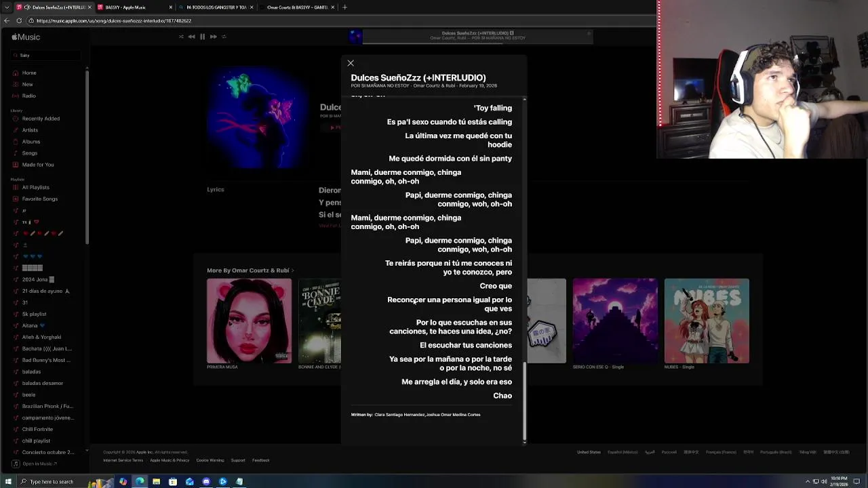Screen dimensions: 868x488
Task: Click the browser address bar URL
Action: pyautogui.click(x=114, y=21)
